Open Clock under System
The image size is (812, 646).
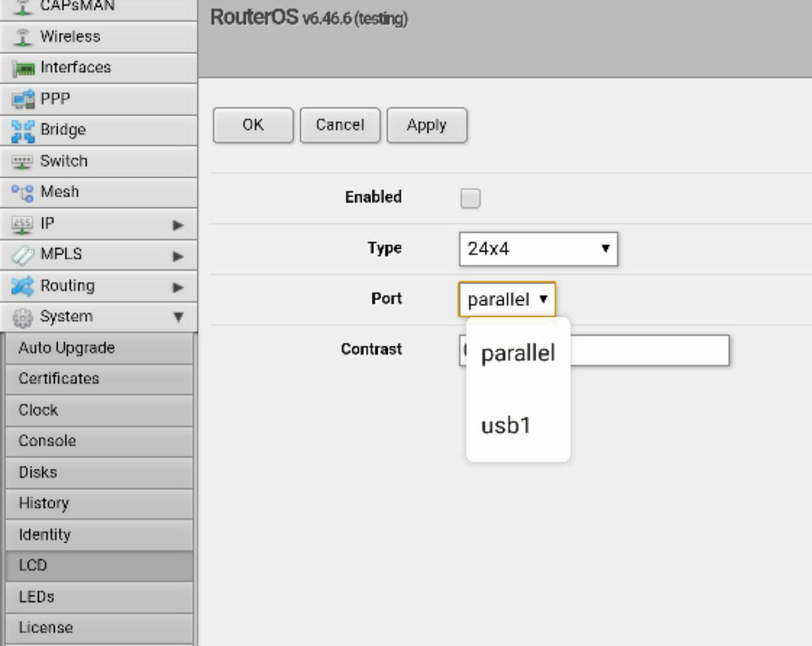pyautogui.click(x=99, y=410)
